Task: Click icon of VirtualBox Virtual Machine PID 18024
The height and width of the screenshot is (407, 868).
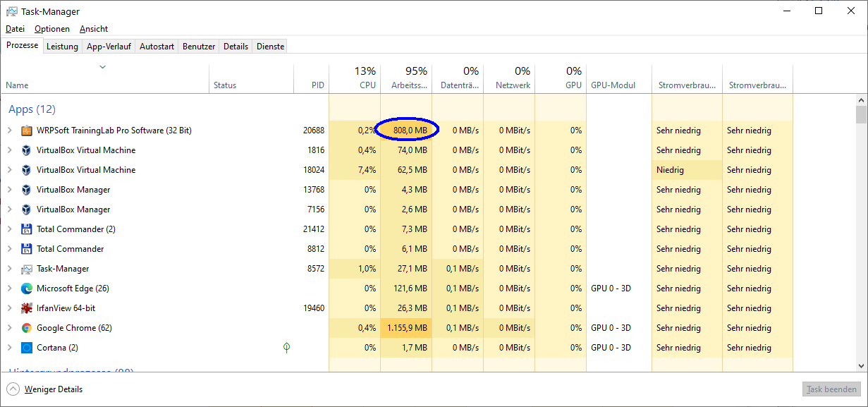Action: [27, 170]
